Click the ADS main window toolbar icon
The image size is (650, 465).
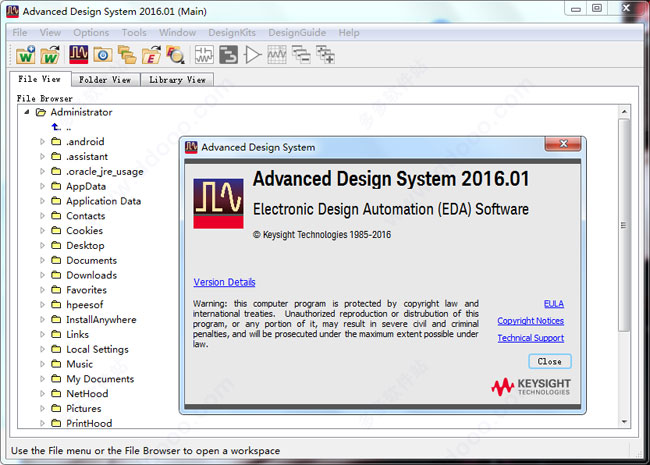pyautogui.click(x=78, y=55)
